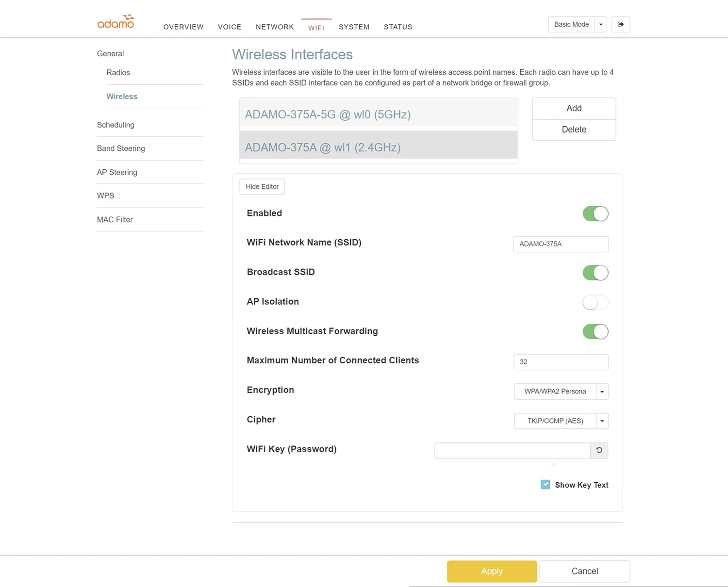728x587 pixels.
Task: Open the MAC Filter sidebar item
Action: [x=115, y=220]
